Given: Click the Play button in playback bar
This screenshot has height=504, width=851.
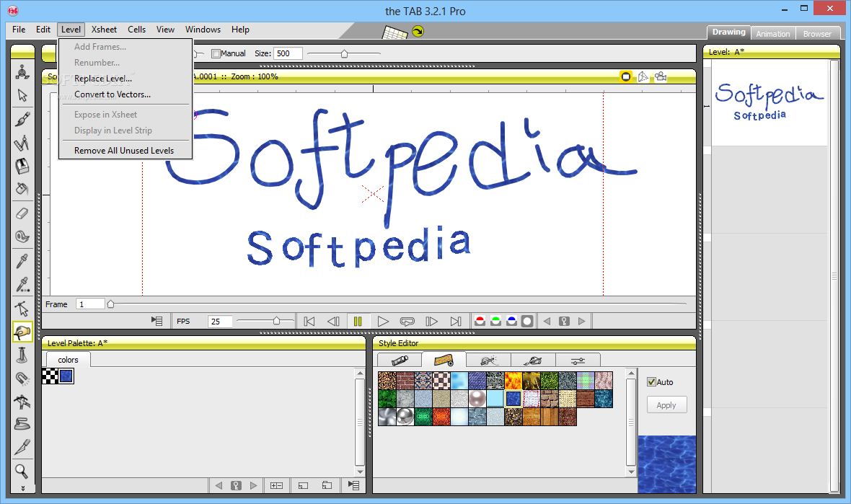Looking at the screenshot, I should 383,321.
